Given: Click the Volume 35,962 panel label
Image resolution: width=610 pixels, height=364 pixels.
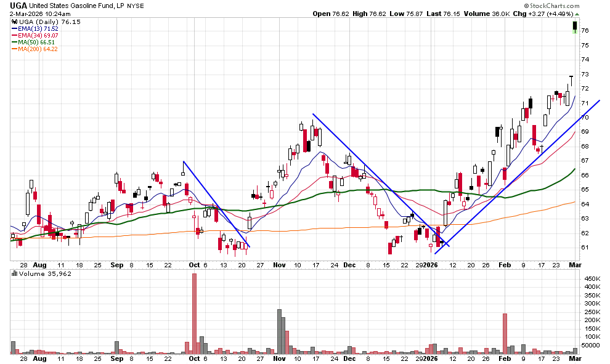Looking at the screenshot, I should click(45, 274).
